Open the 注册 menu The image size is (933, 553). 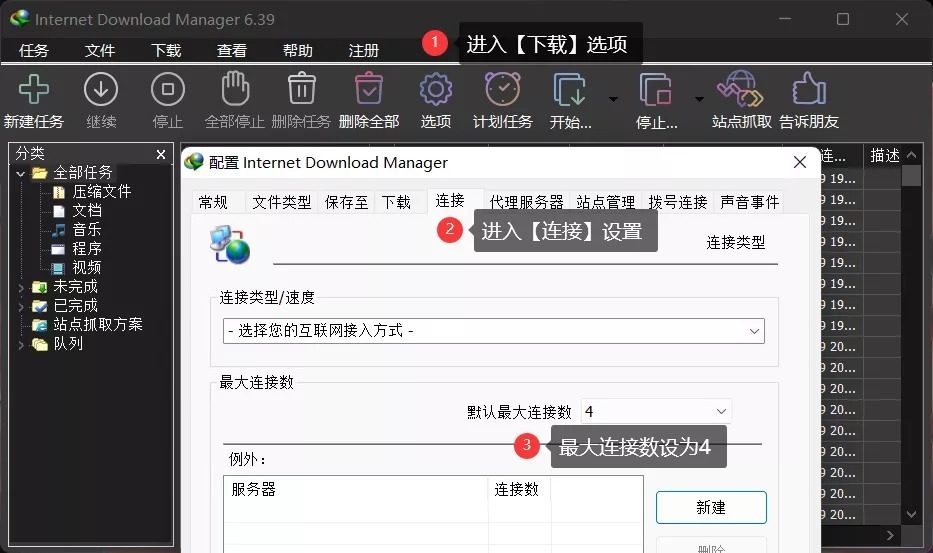pyautogui.click(x=364, y=51)
